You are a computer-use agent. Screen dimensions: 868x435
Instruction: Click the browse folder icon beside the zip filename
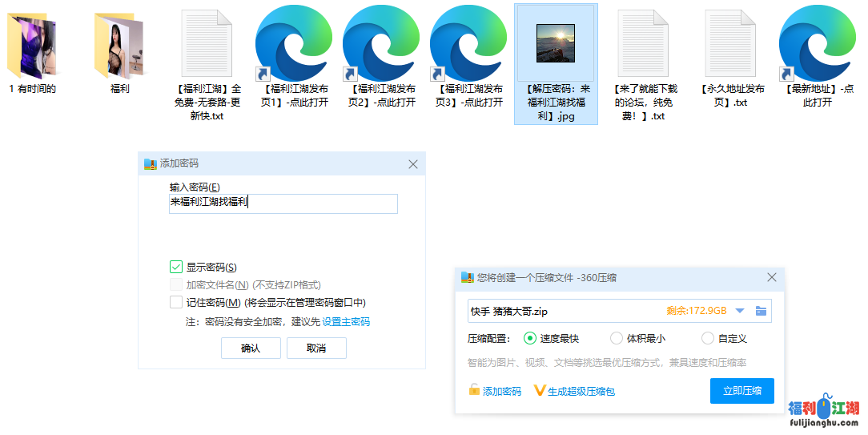click(x=761, y=311)
